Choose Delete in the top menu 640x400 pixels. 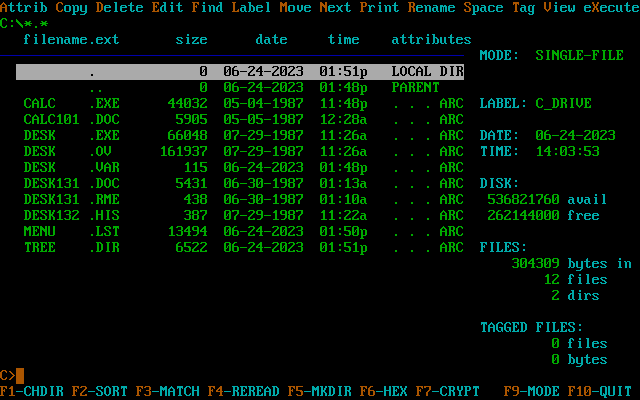[x=120, y=8]
